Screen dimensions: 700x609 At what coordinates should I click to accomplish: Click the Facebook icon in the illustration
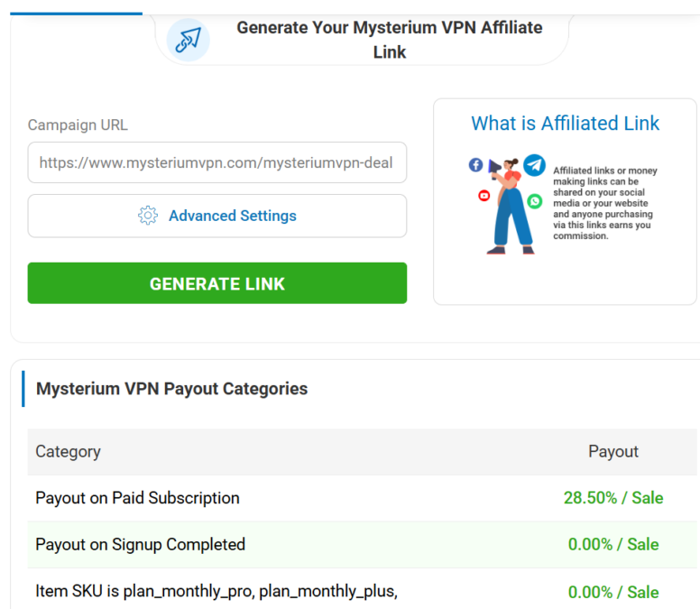click(x=475, y=165)
